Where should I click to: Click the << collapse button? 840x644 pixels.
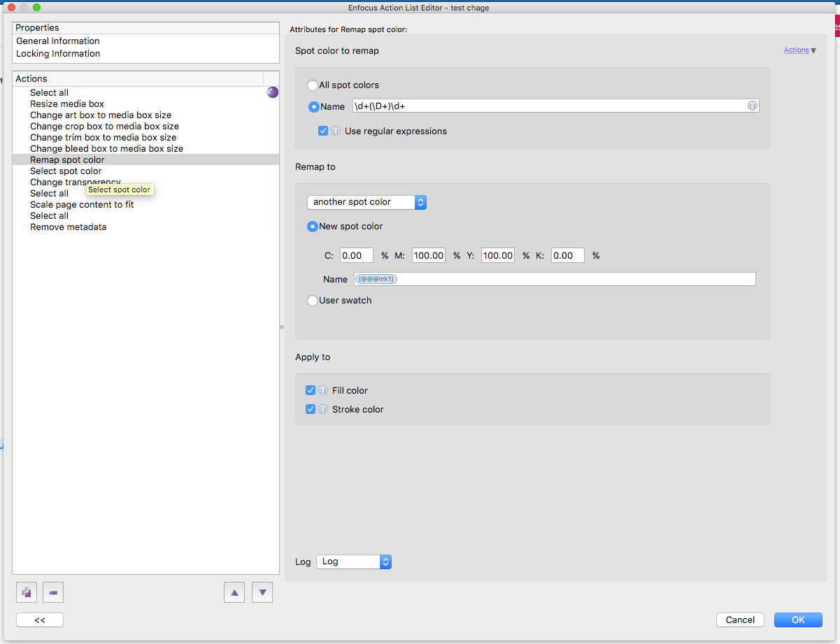point(40,620)
